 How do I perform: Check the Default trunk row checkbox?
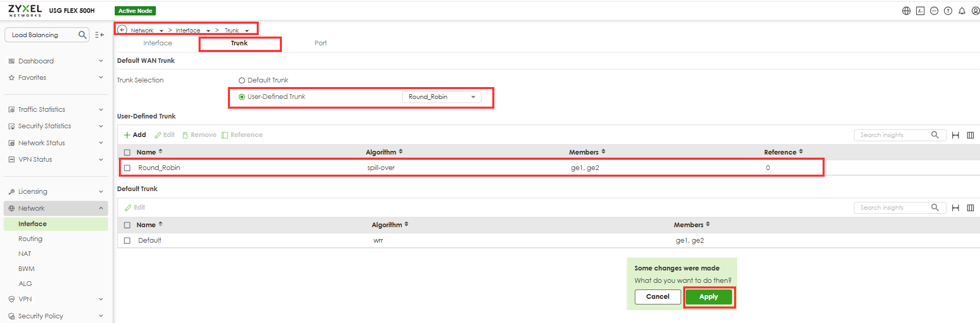[x=127, y=241]
